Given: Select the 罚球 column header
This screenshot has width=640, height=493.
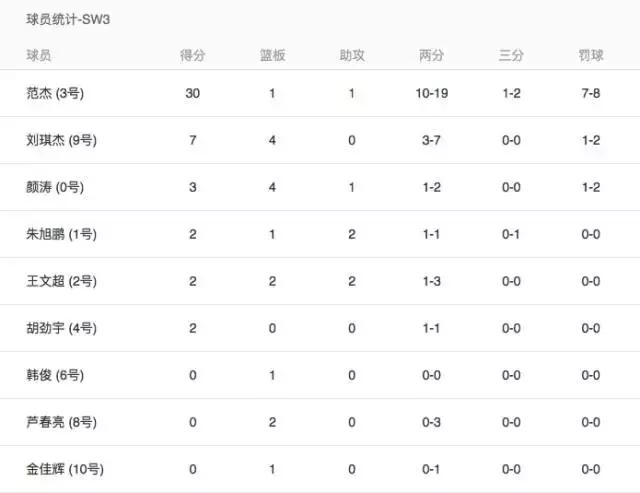Looking at the screenshot, I should click(590, 56).
